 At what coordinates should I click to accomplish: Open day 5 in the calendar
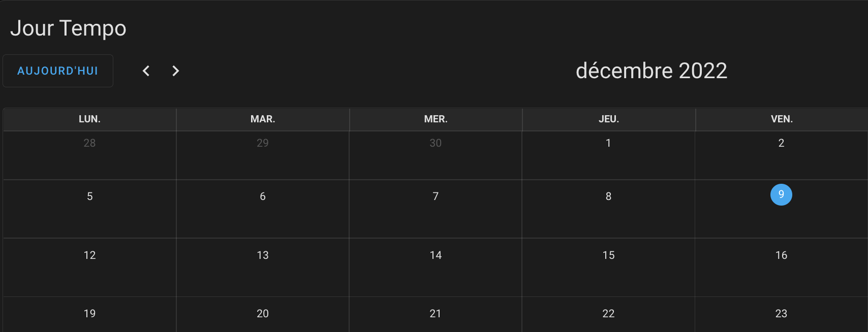coord(90,197)
